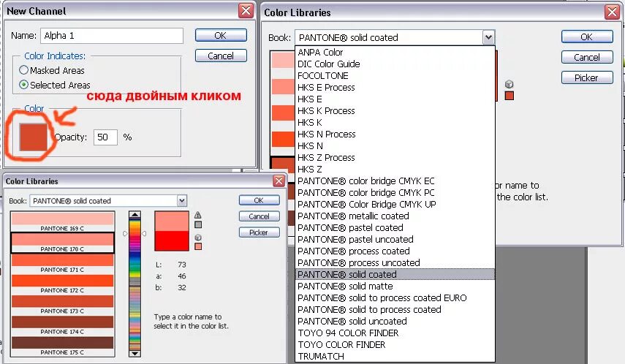This screenshot has height=364, width=625.
Task: Click the out-of-gamut warning triangle icon
Action: click(x=197, y=215)
